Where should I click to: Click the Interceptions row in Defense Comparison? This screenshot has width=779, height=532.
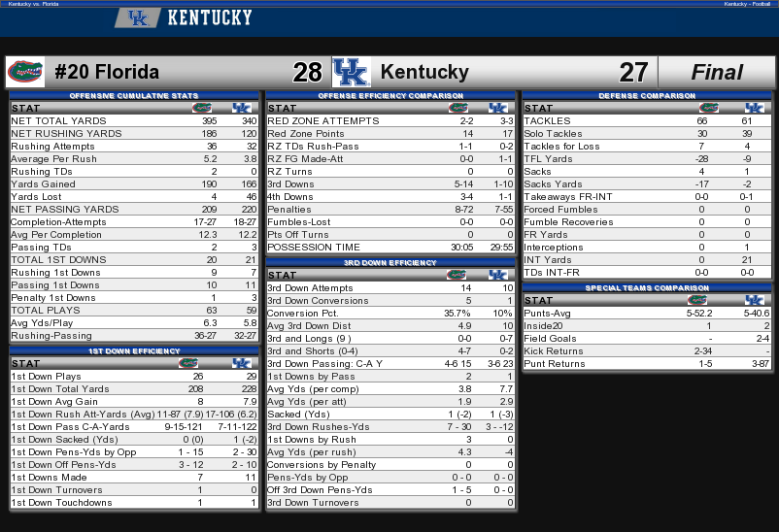pos(647,247)
